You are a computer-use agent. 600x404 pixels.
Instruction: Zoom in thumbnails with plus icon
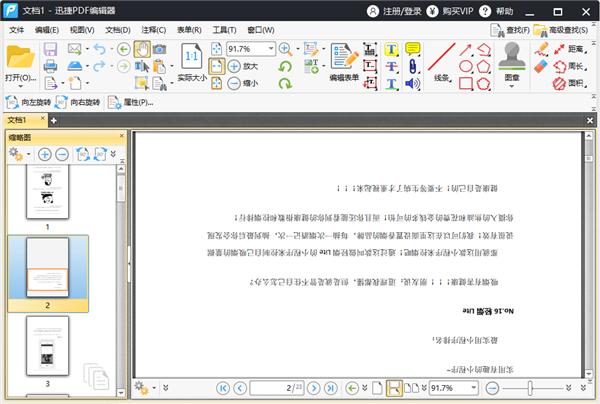[x=45, y=154]
